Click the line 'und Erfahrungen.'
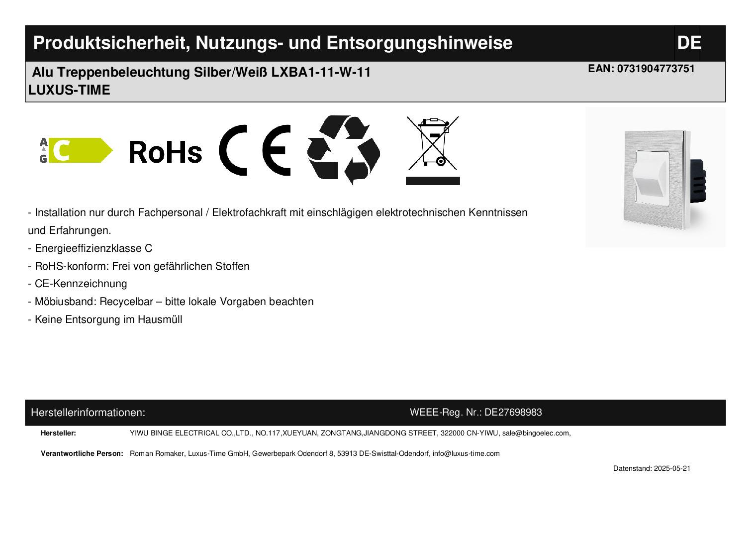 tap(70, 230)
